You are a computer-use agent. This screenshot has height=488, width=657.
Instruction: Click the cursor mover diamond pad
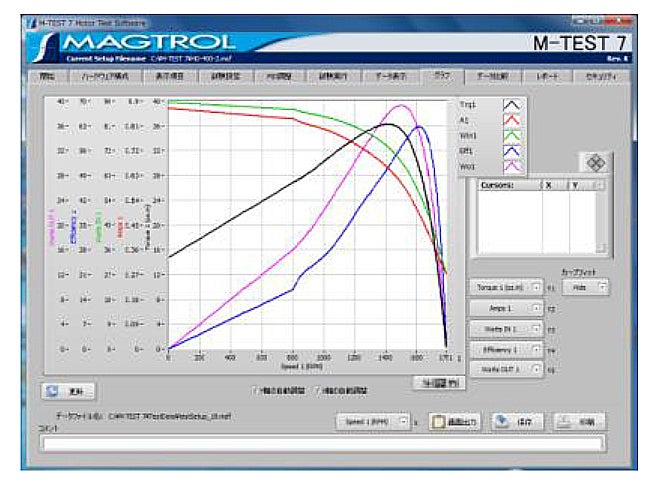point(595,163)
